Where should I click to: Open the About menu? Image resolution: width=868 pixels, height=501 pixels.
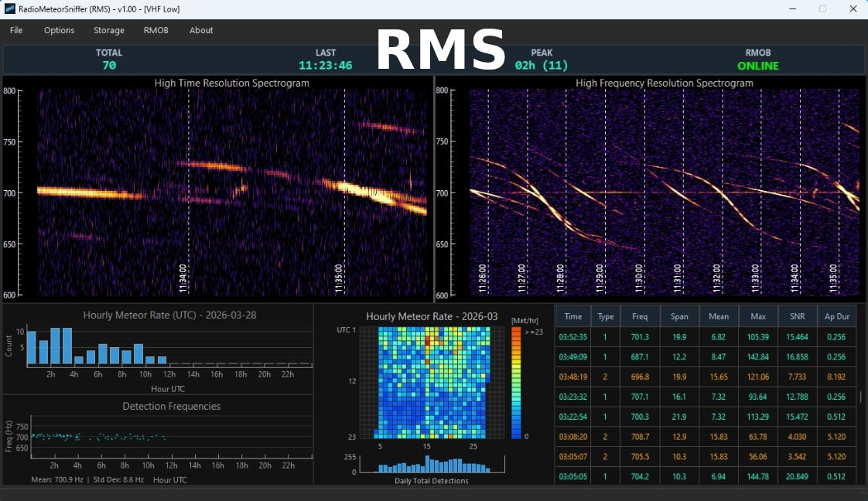(201, 30)
